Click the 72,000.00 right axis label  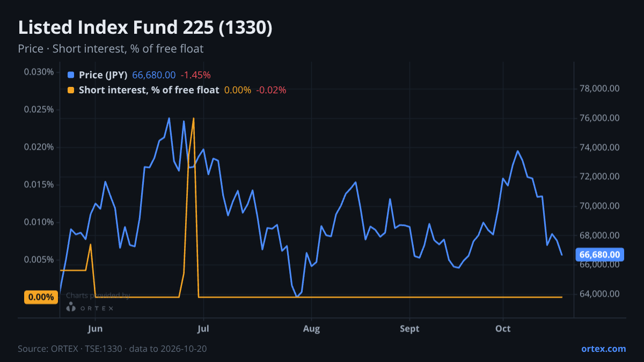(x=601, y=176)
